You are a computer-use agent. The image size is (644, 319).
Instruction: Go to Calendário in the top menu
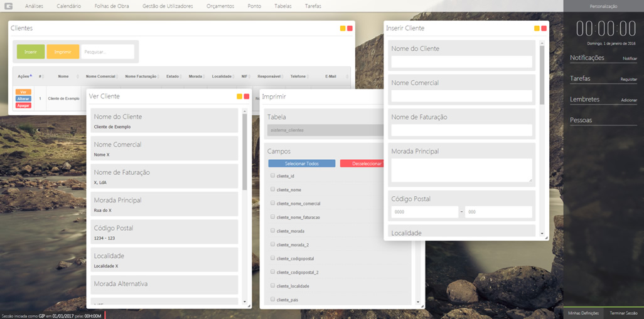68,6
